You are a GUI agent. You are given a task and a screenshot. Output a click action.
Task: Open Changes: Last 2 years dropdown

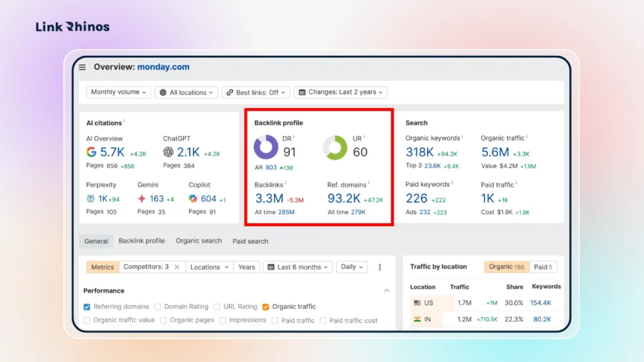[x=340, y=92]
